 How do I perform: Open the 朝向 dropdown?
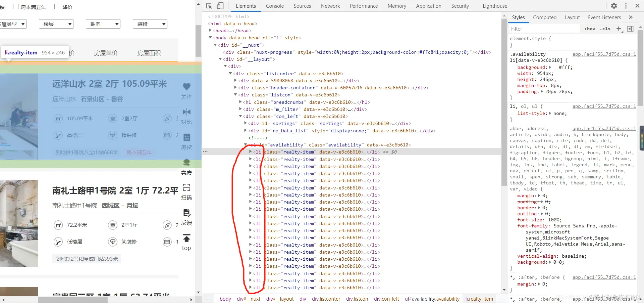[103, 24]
